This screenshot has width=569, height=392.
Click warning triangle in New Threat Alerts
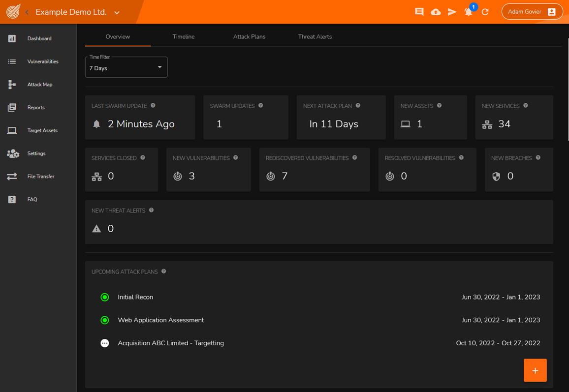96,228
